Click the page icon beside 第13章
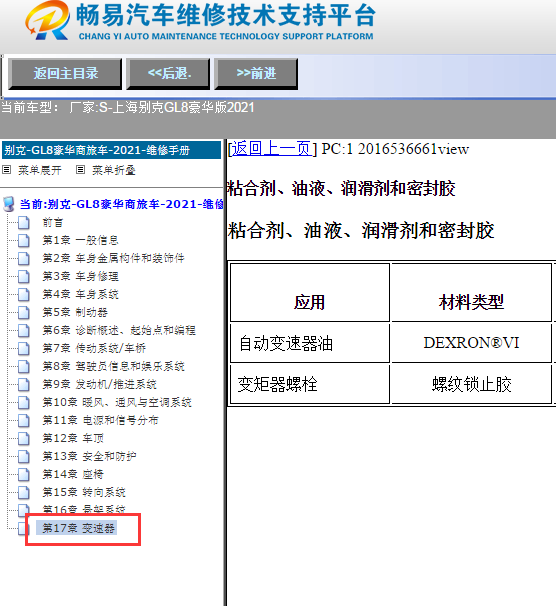The width and height of the screenshot is (556, 606). pyautogui.click(x=24, y=456)
